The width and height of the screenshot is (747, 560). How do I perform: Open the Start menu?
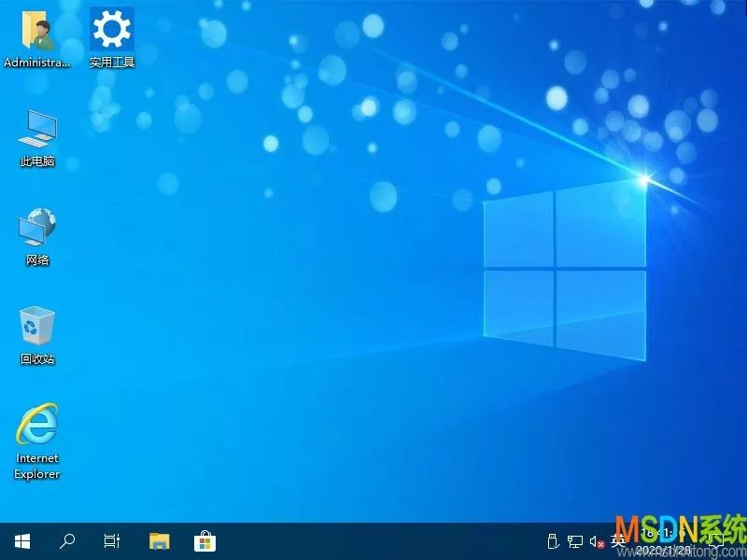(21, 541)
